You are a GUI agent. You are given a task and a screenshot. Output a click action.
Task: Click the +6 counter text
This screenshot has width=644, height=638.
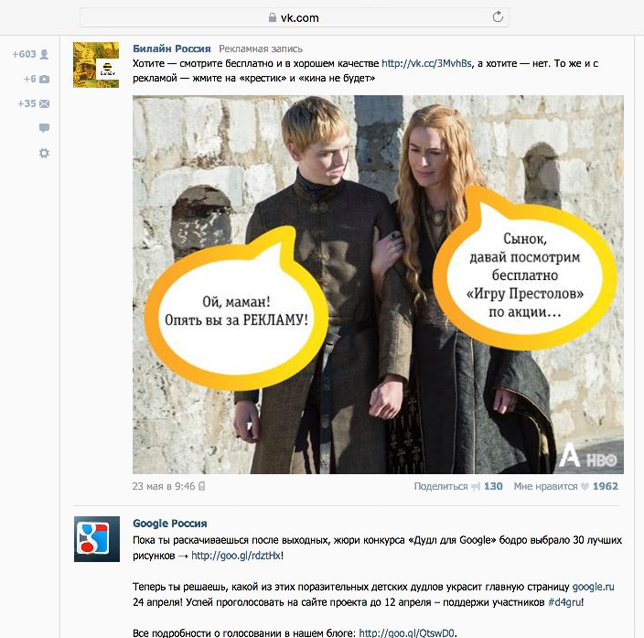coord(30,79)
